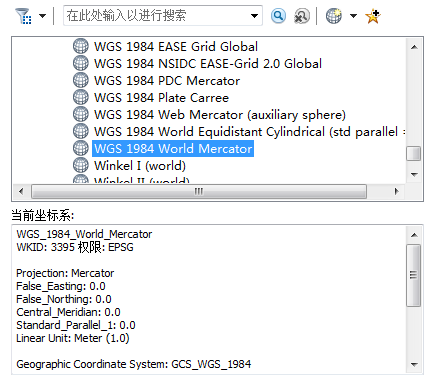Image resolution: width=433 pixels, height=385 pixels.
Task: Click the 'Projection: Mercator' text
Action: point(65,273)
